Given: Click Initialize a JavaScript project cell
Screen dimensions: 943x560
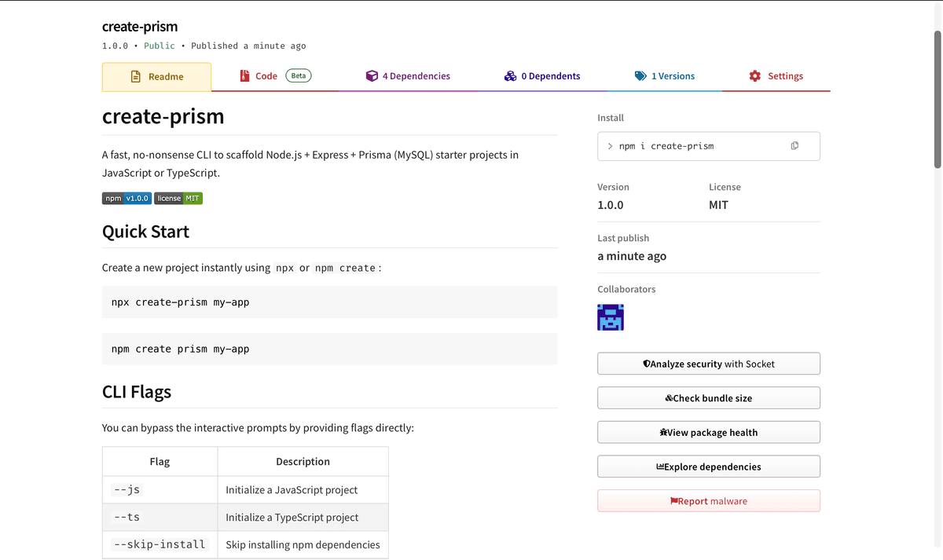Looking at the screenshot, I should point(303,489).
